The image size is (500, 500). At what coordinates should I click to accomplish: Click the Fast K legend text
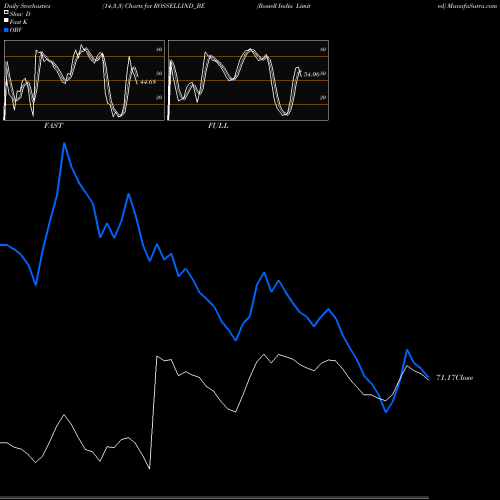(x=19, y=22)
